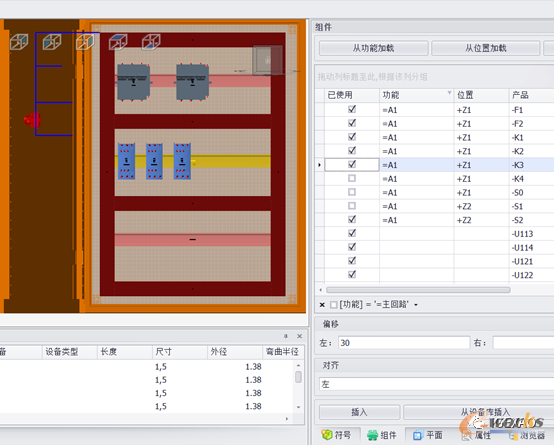Image resolution: width=554 pixels, height=445 pixels.
Task: Click the translucent navigation cube in the cabinet corner
Action: (268, 60)
